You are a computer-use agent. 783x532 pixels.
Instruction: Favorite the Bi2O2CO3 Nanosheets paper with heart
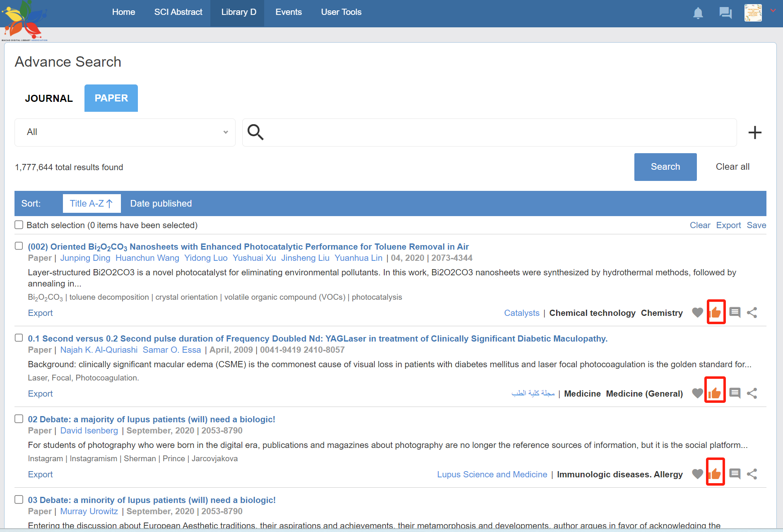pyautogui.click(x=698, y=313)
